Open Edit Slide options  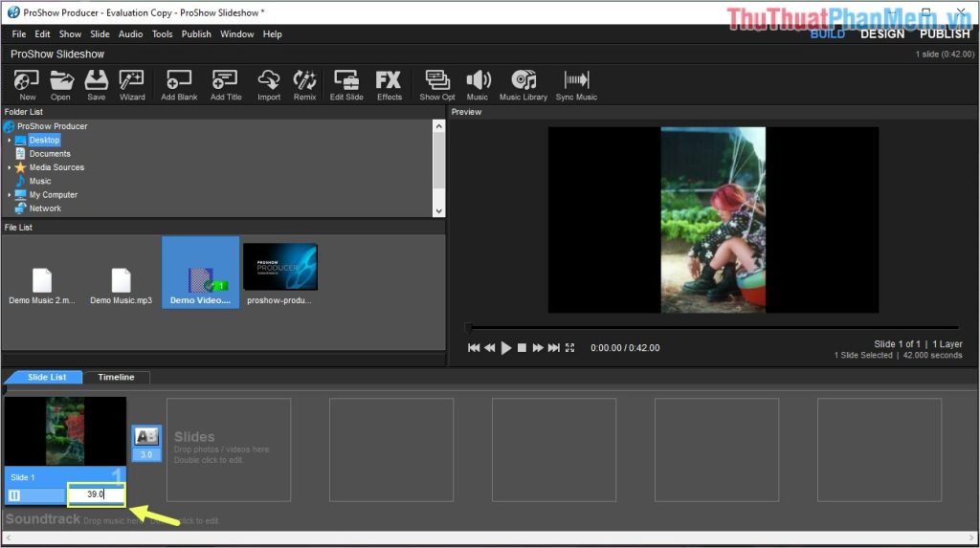(x=346, y=84)
